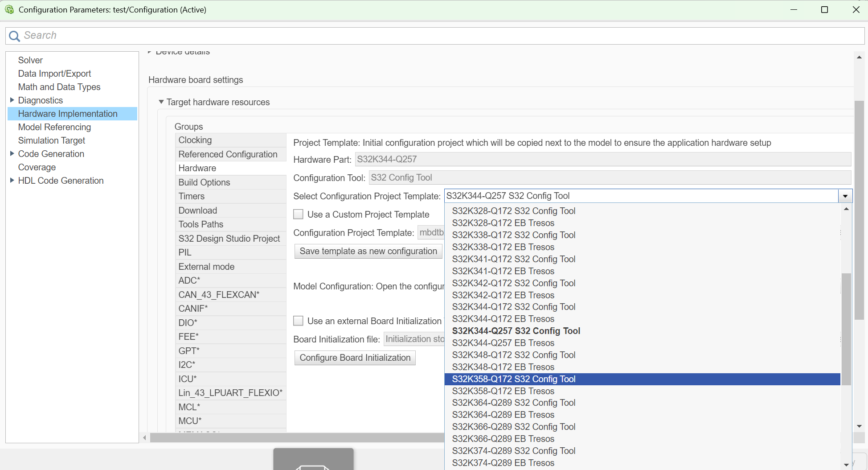Click the dropdown list scrollbar thumb

pos(846,329)
